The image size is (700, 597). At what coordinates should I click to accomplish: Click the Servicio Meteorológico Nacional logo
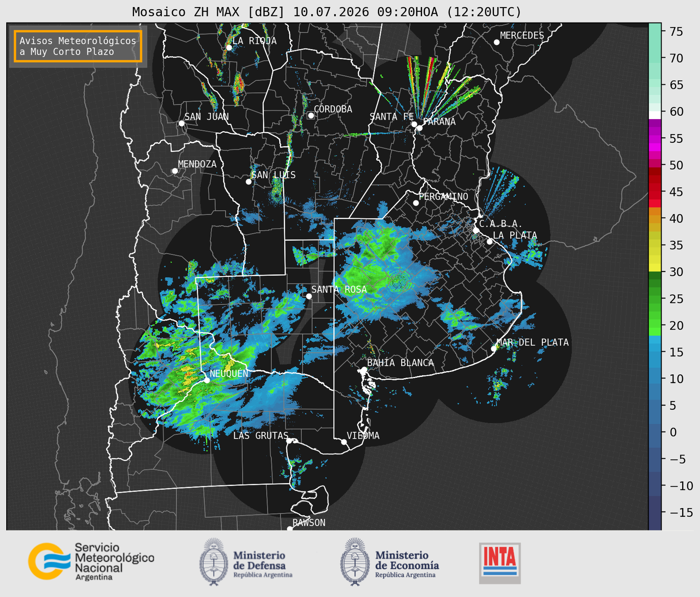tap(91, 561)
